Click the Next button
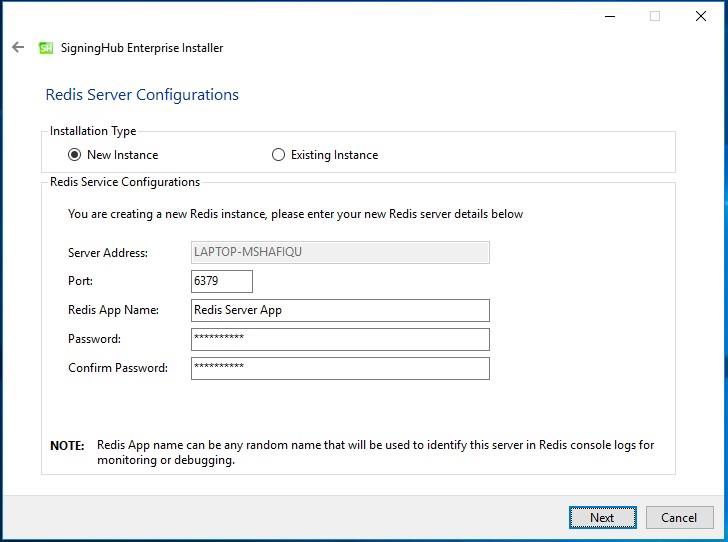 coord(603,517)
